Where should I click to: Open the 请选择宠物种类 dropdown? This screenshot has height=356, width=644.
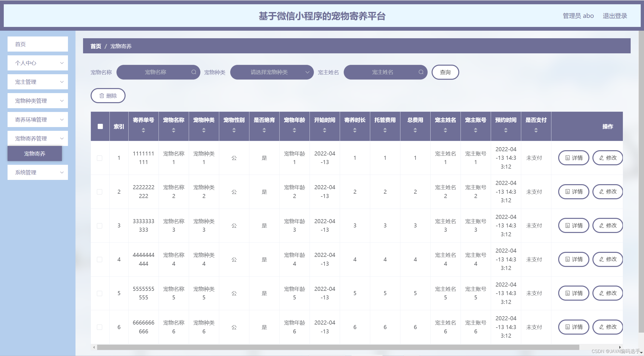tap(272, 72)
